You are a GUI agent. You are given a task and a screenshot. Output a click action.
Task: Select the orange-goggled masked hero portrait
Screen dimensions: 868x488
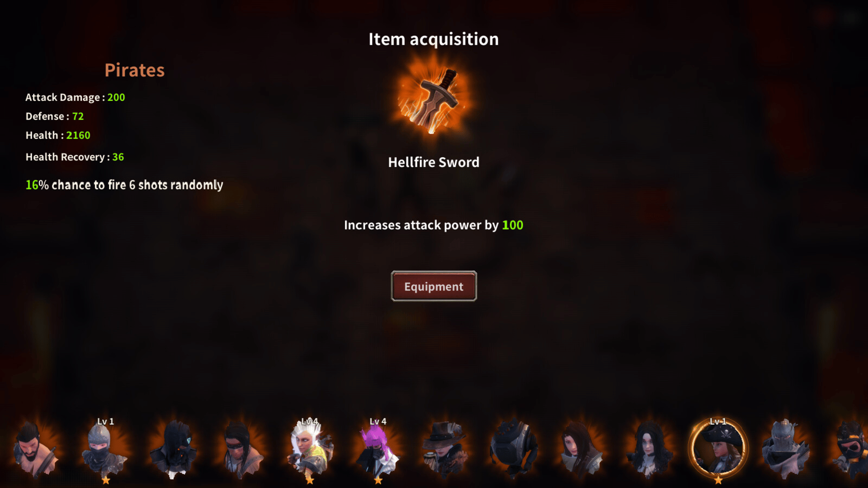(x=852, y=450)
